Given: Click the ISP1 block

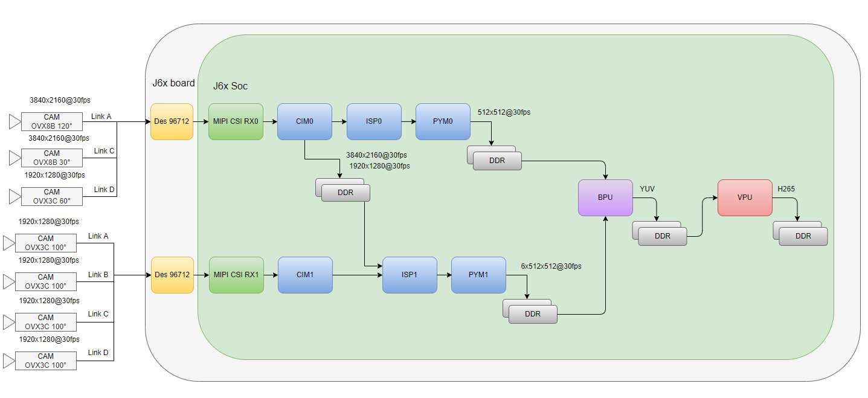Looking at the screenshot, I should pos(410,275).
